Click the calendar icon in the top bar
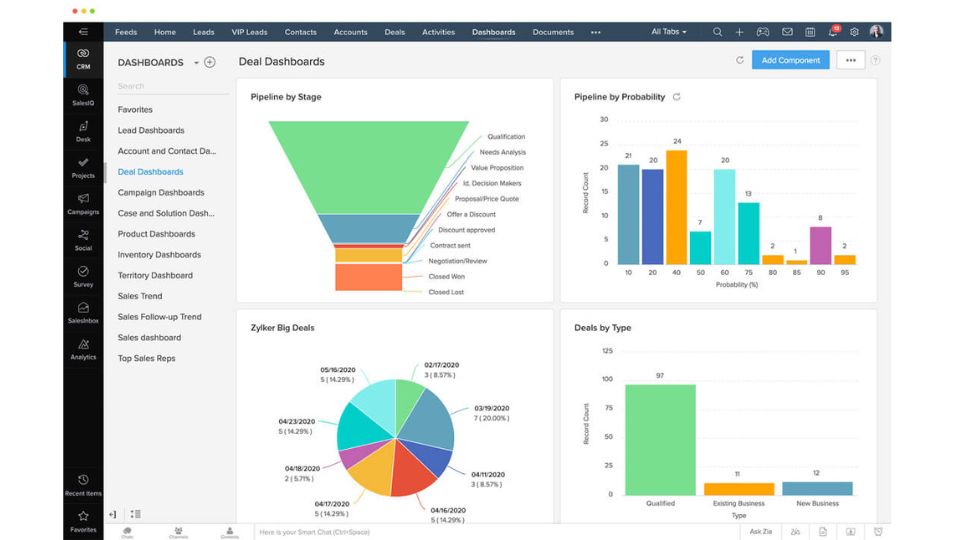Image resolution: width=960 pixels, height=540 pixels. point(810,32)
